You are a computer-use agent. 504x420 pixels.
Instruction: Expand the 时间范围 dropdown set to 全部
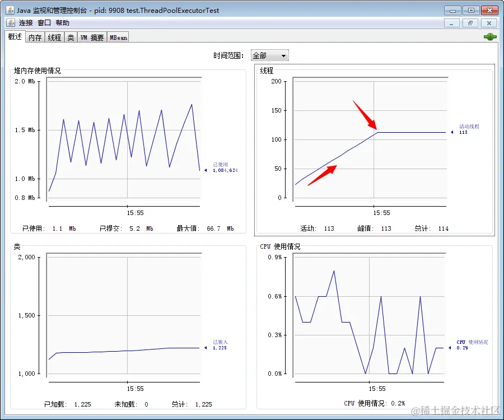pyautogui.click(x=270, y=55)
